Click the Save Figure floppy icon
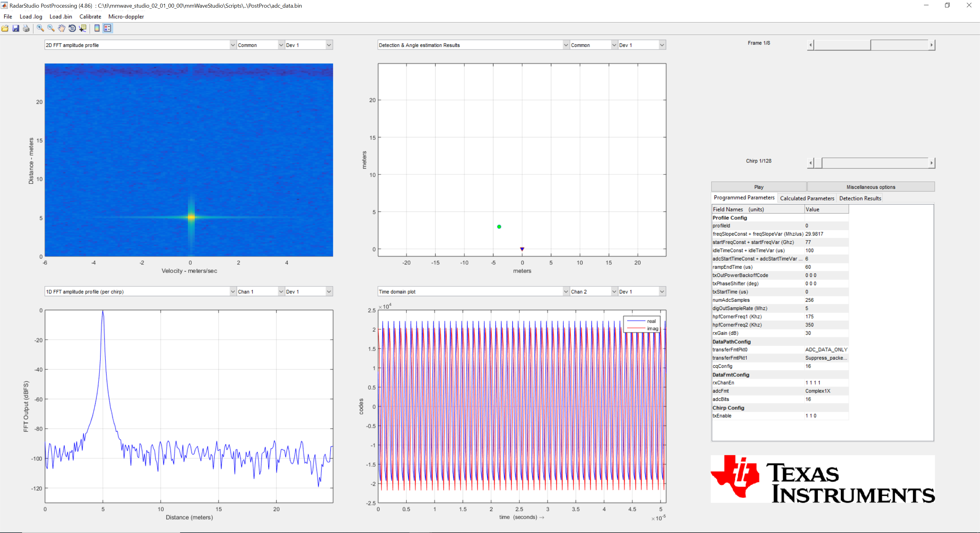 [x=16, y=28]
